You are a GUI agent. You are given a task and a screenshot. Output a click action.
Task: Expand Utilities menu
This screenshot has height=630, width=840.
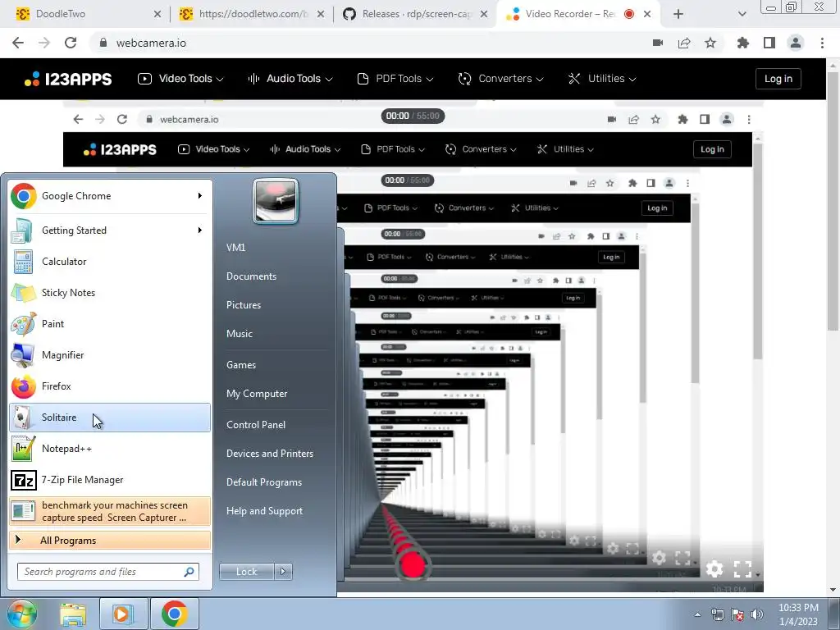point(601,79)
